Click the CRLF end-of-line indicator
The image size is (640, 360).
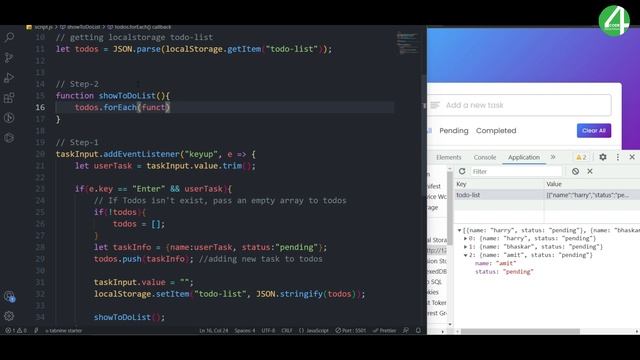click(287, 331)
